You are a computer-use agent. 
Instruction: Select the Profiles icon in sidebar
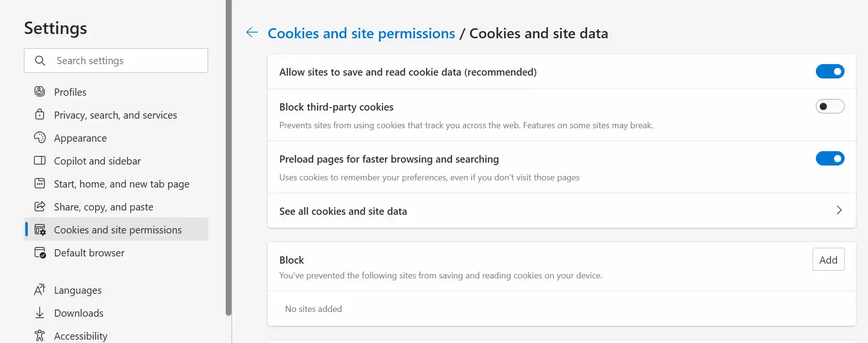(40, 91)
